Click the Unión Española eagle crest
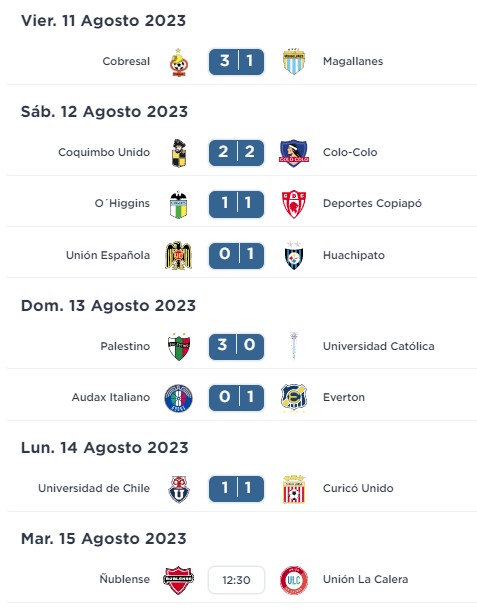The width and height of the screenshot is (477, 615). click(178, 255)
